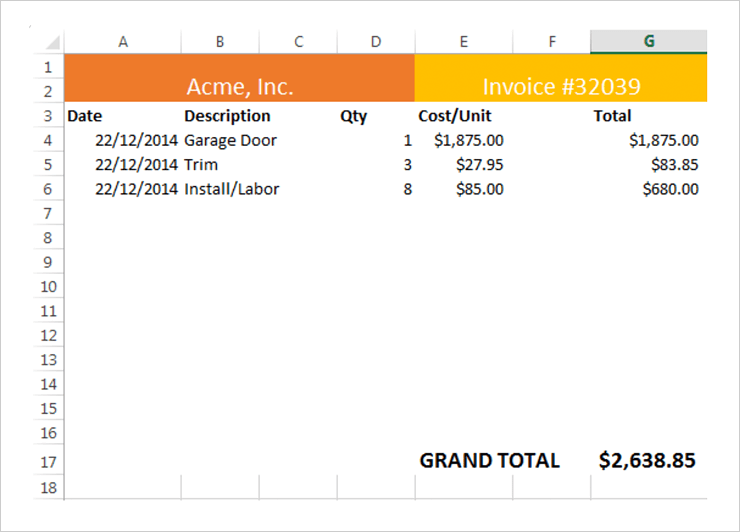Click the Acme, Inc. title cell
Viewport: 740px width, 532px height.
[x=240, y=78]
